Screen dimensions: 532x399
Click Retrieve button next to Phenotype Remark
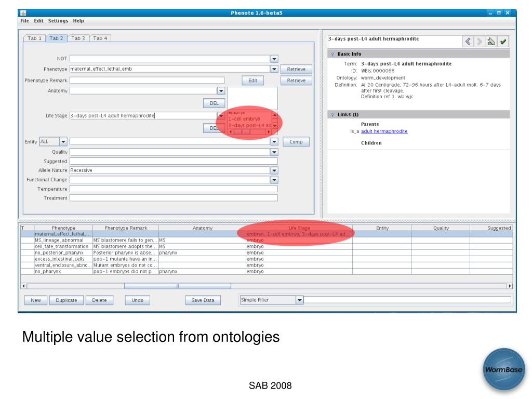pyautogui.click(x=296, y=81)
